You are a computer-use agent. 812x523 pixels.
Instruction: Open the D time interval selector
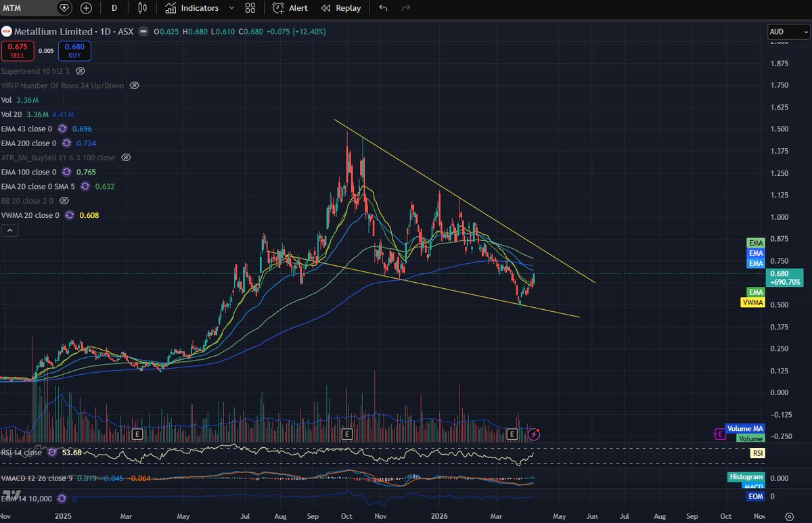pos(114,8)
